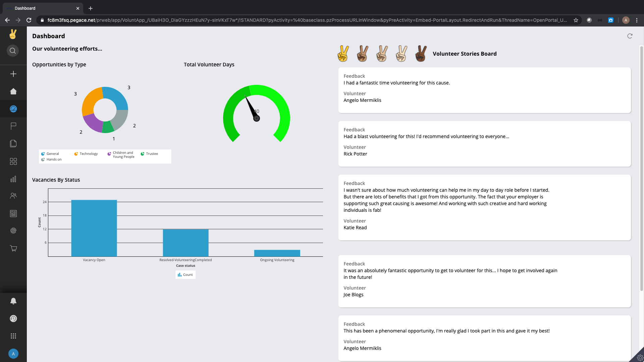Screen dimensions: 644x362
Task: Click the plus create icon in sidebar
Action: [13, 74]
